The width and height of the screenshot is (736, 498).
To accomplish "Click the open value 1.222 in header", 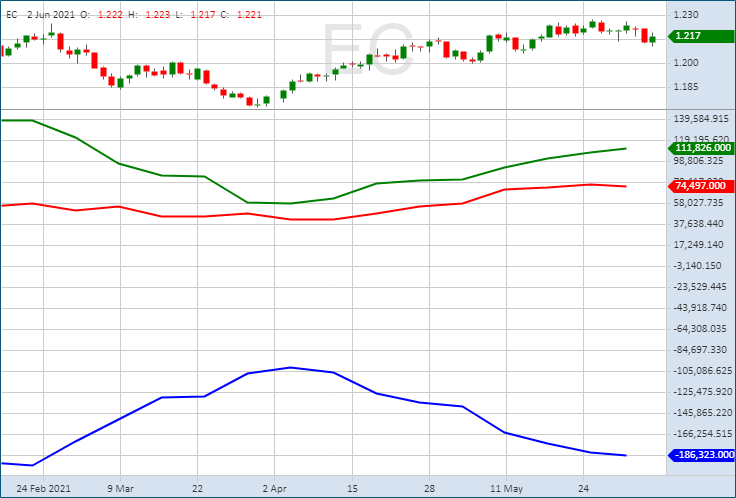I will pos(110,15).
